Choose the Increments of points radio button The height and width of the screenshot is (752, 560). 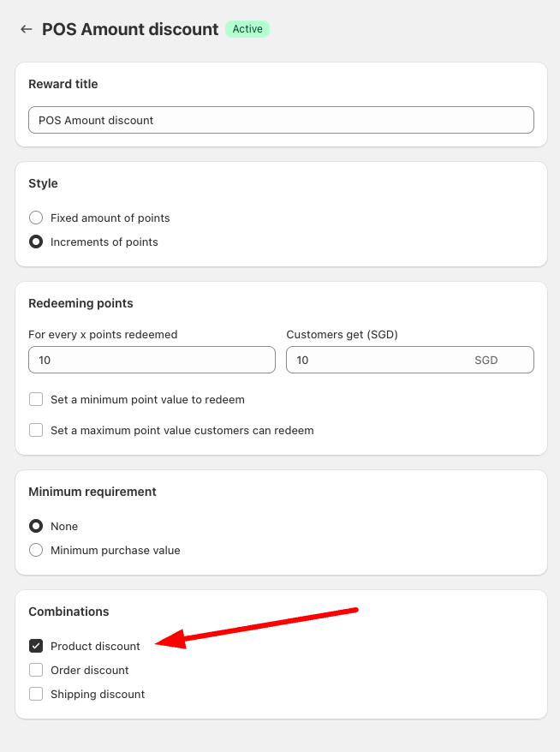pyautogui.click(x=36, y=242)
